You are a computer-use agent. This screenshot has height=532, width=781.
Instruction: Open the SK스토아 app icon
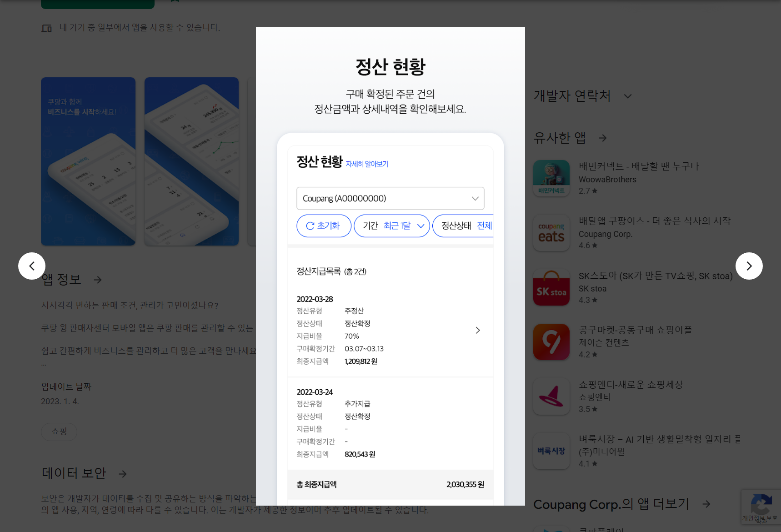tap(551, 287)
